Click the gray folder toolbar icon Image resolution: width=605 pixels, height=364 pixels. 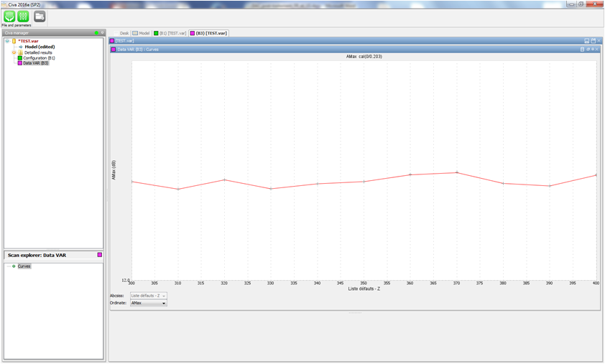[40, 17]
